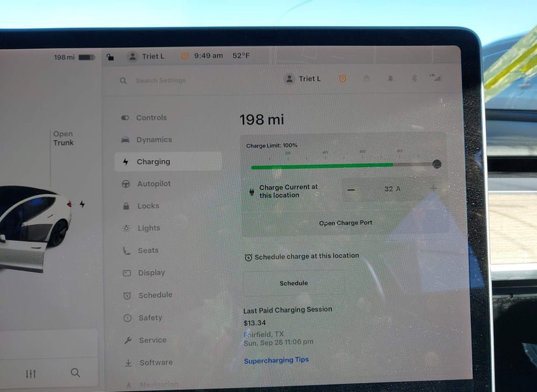Screen dimensions: 537x392
Task: Select the Charging menu item
Action: pos(168,161)
